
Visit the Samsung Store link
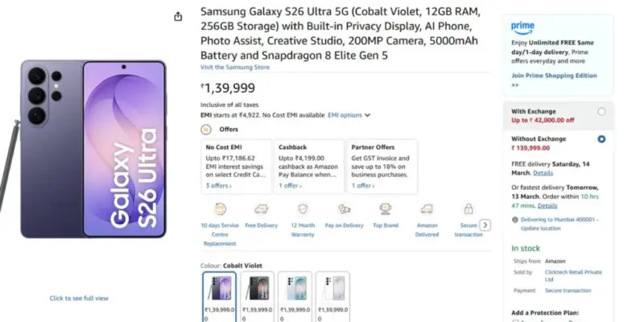[x=235, y=67]
